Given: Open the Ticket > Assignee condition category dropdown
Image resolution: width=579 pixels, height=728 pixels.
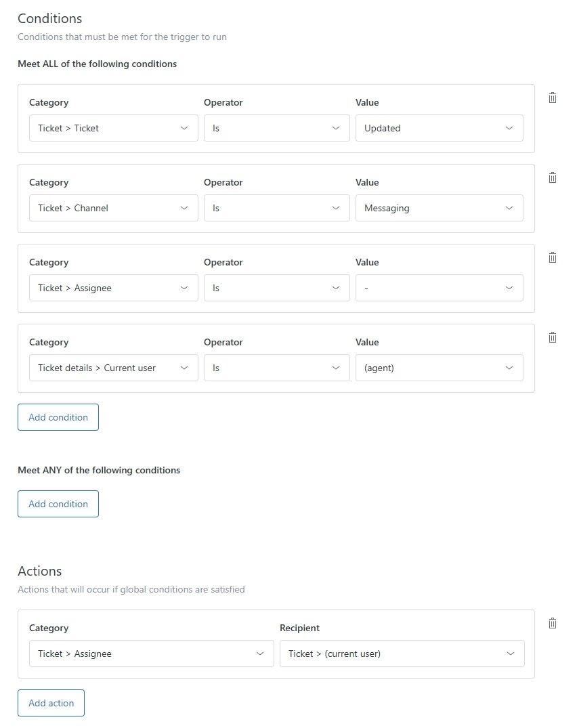Looking at the screenshot, I should point(113,288).
